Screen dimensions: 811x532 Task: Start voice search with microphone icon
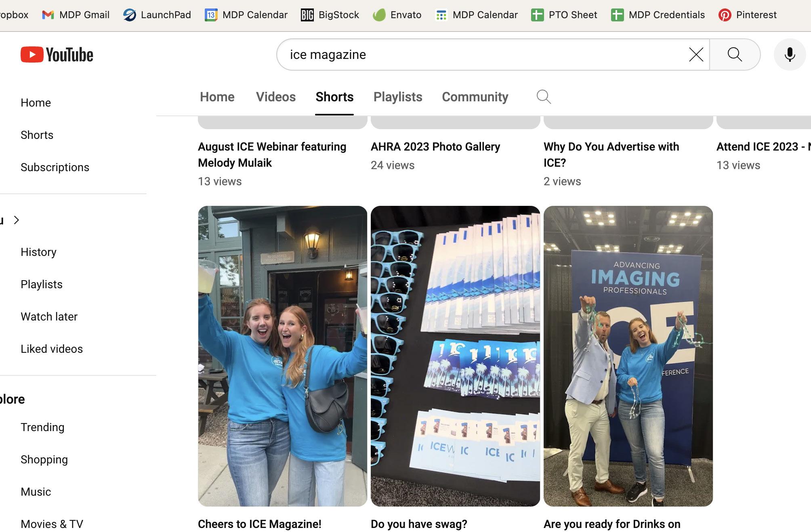coord(790,54)
